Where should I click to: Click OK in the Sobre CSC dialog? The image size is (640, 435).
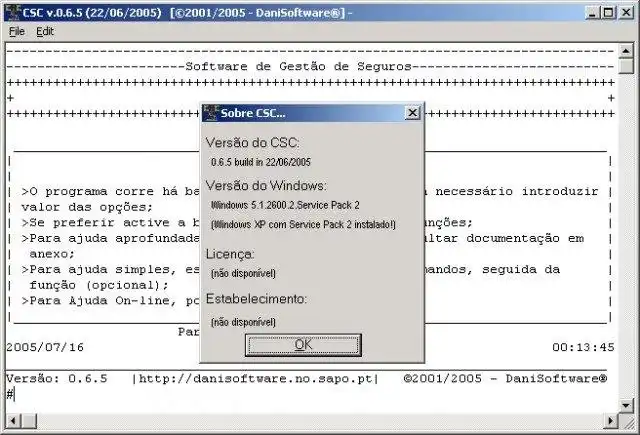tap(303, 345)
